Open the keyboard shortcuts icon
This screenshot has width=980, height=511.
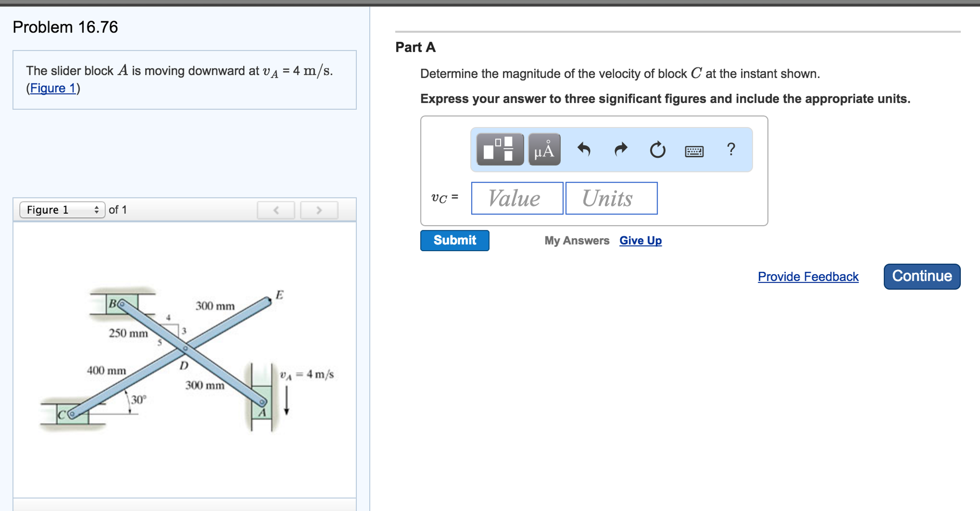tap(694, 151)
